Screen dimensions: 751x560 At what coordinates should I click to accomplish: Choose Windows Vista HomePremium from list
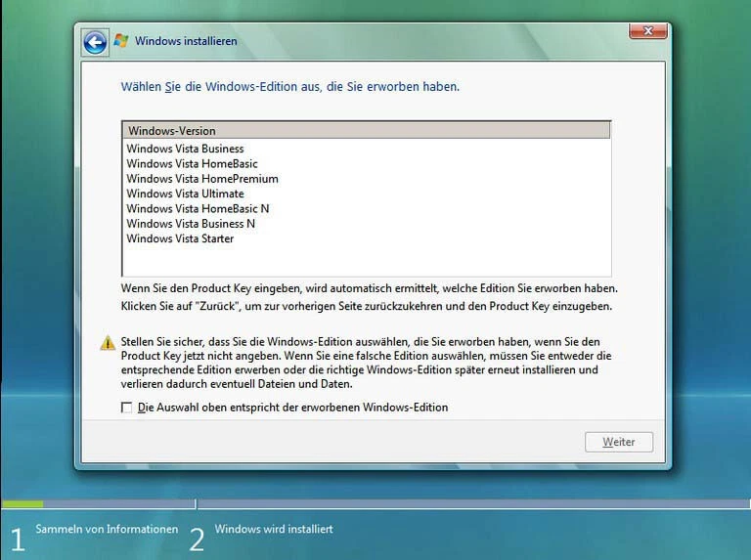point(367,179)
